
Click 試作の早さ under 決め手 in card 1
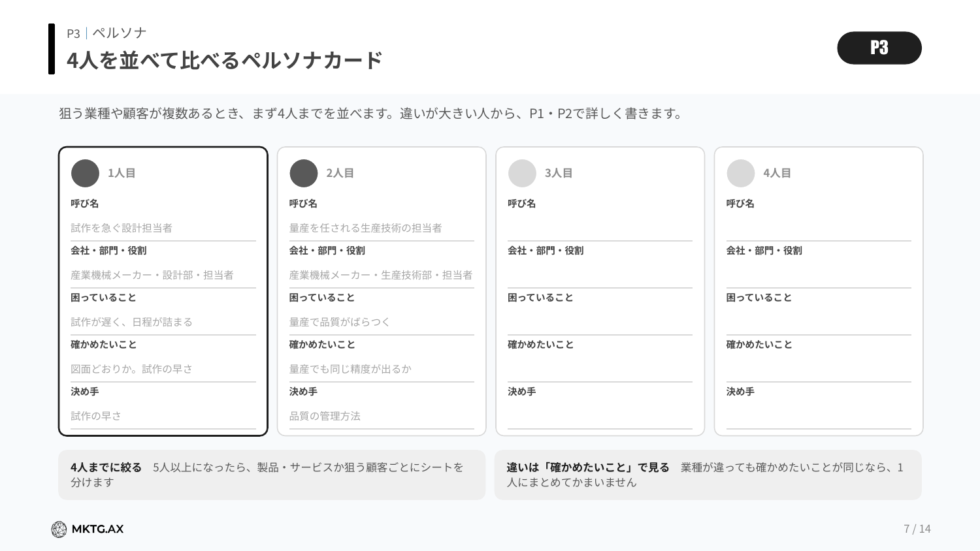tap(96, 416)
